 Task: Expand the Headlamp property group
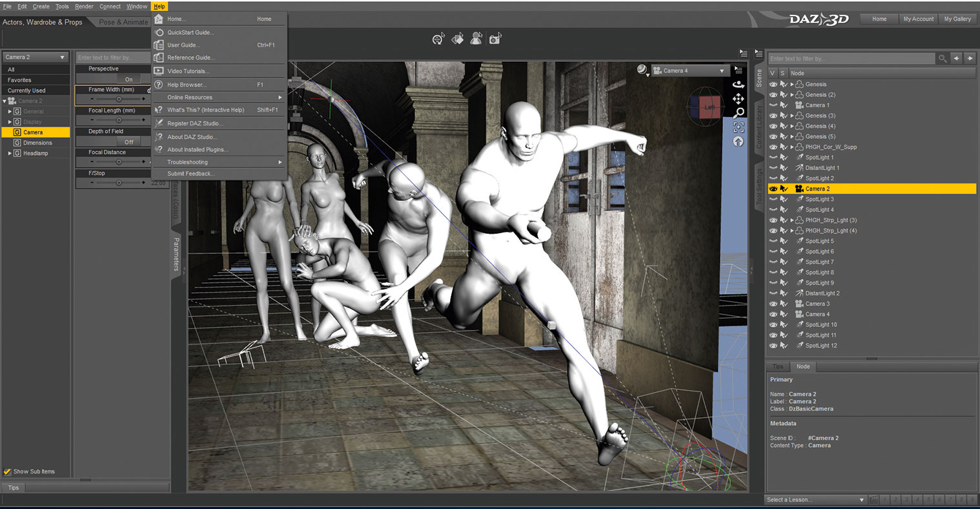pyautogui.click(x=10, y=153)
